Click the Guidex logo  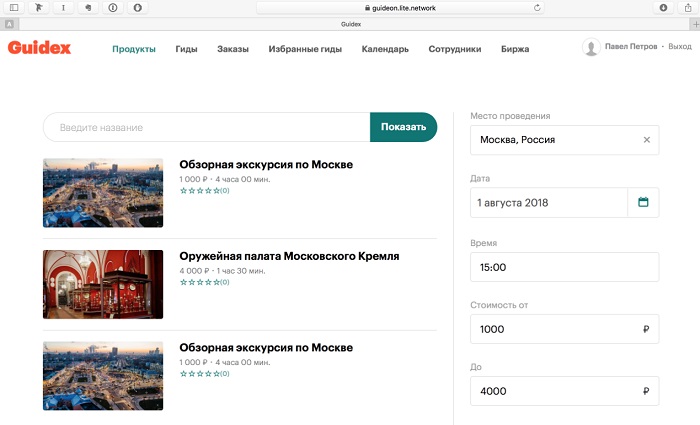pyautogui.click(x=39, y=48)
